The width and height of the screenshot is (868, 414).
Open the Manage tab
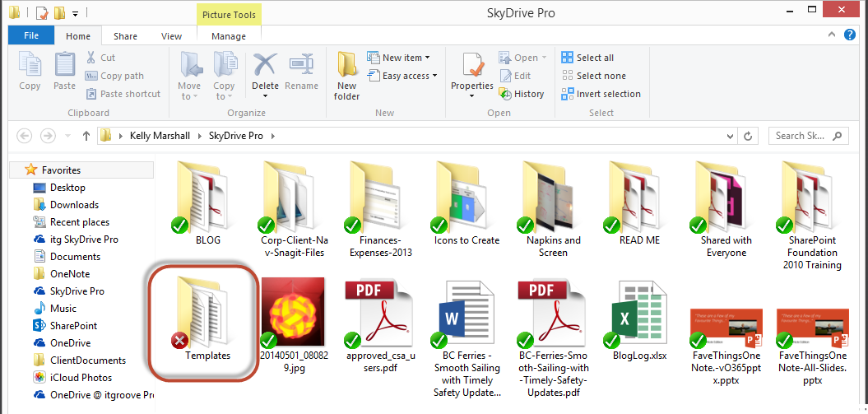click(x=229, y=36)
